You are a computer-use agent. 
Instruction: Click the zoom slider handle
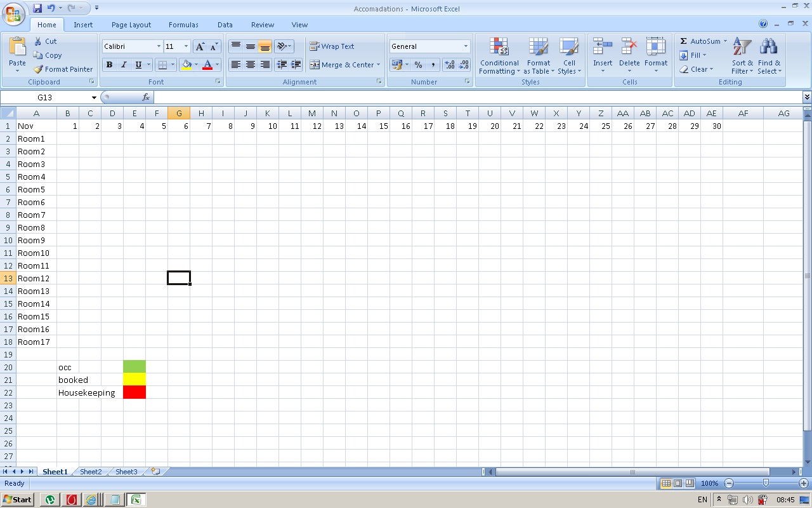(766, 483)
